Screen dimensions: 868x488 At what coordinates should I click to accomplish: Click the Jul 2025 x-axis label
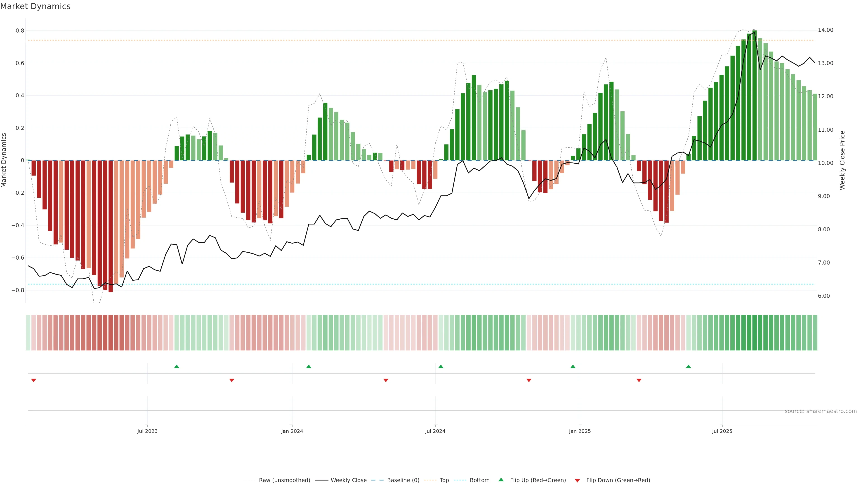[722, 432]
